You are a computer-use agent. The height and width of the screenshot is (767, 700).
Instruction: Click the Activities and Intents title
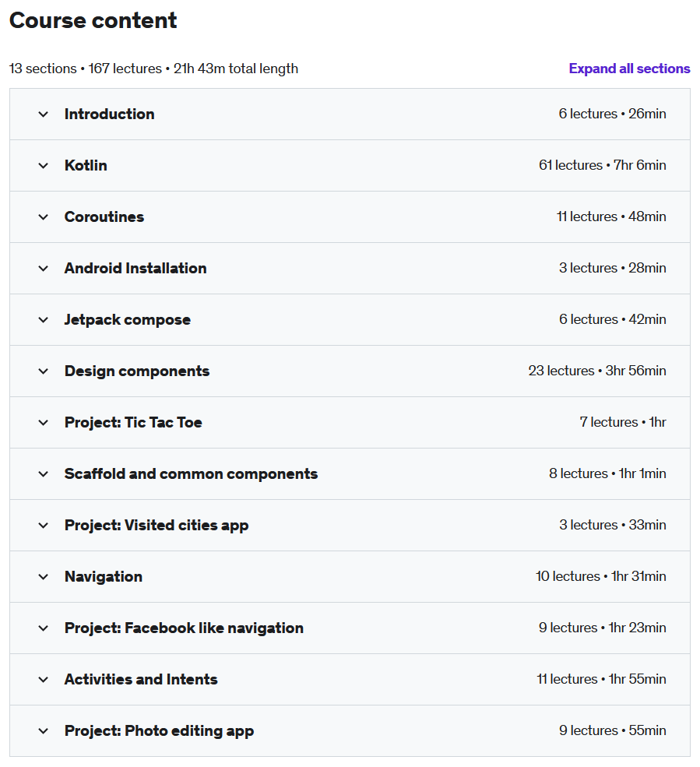(141, 679)
